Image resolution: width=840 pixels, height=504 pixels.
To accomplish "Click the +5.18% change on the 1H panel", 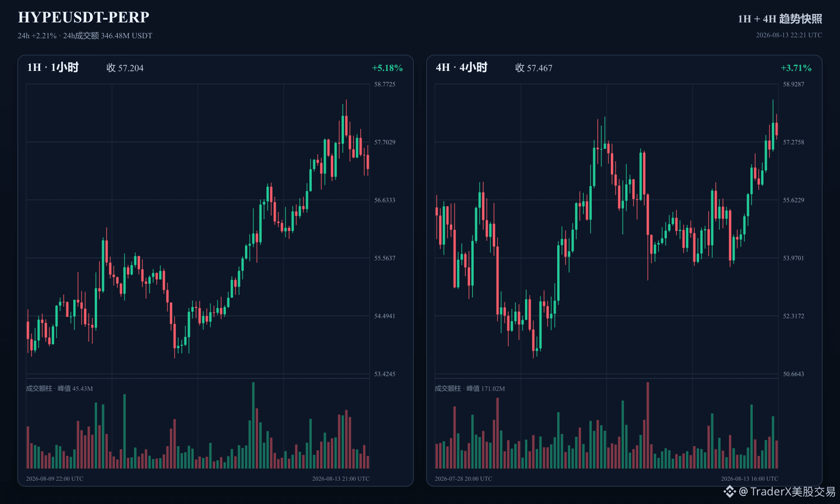I will [x=387, y=68].
